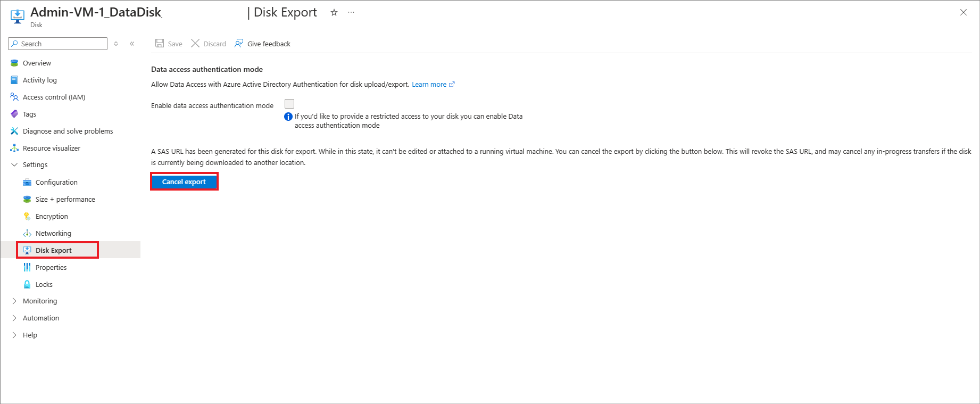This screenshot has height=404, width=980.
Task: Click the Give feedback toolbar button
Action: (263, 44)
